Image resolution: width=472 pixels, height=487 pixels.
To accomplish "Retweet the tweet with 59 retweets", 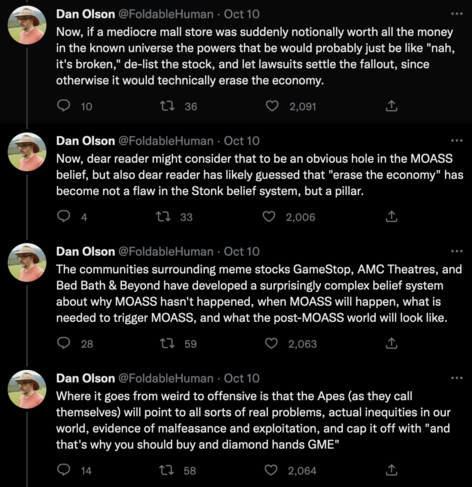I will (x=167, y=343).
